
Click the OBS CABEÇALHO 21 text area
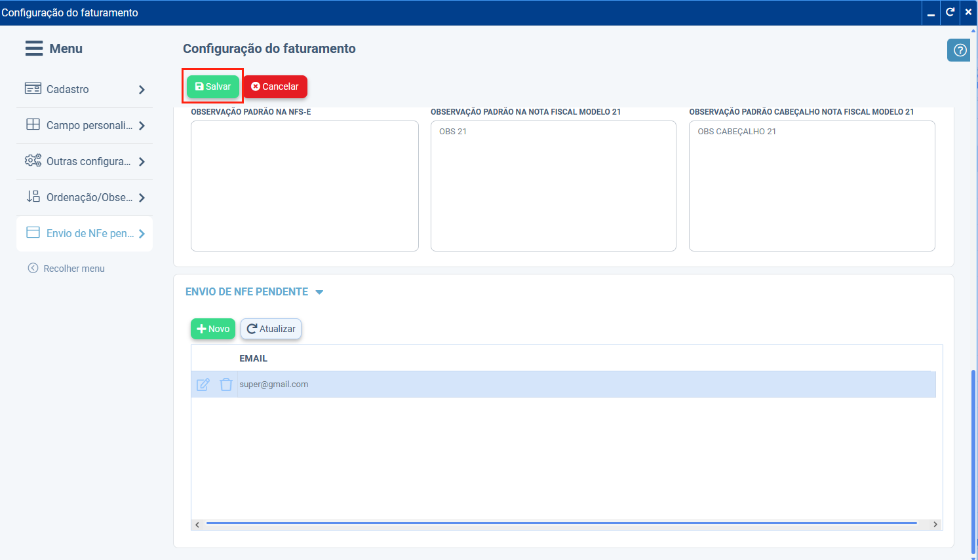(812, 186)
